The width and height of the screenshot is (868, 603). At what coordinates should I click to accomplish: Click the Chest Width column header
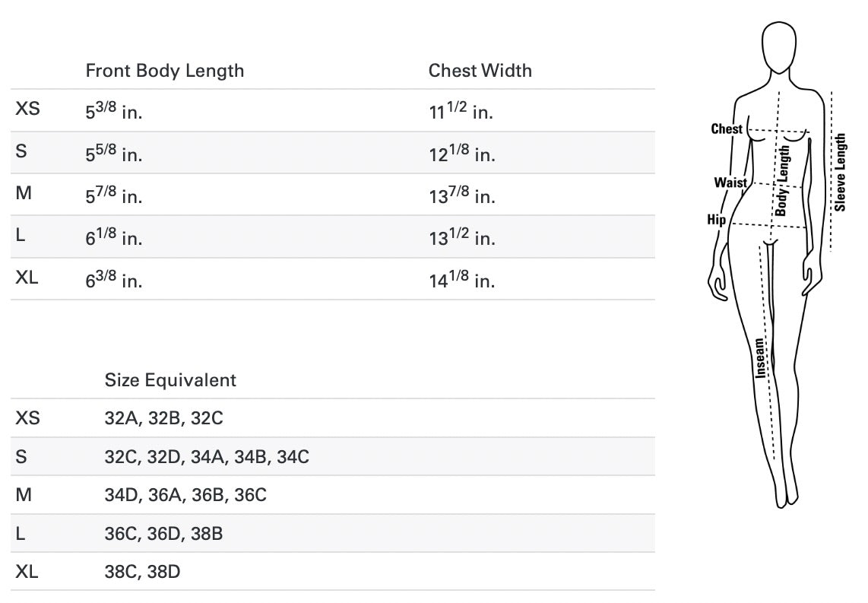pos(480,71)
